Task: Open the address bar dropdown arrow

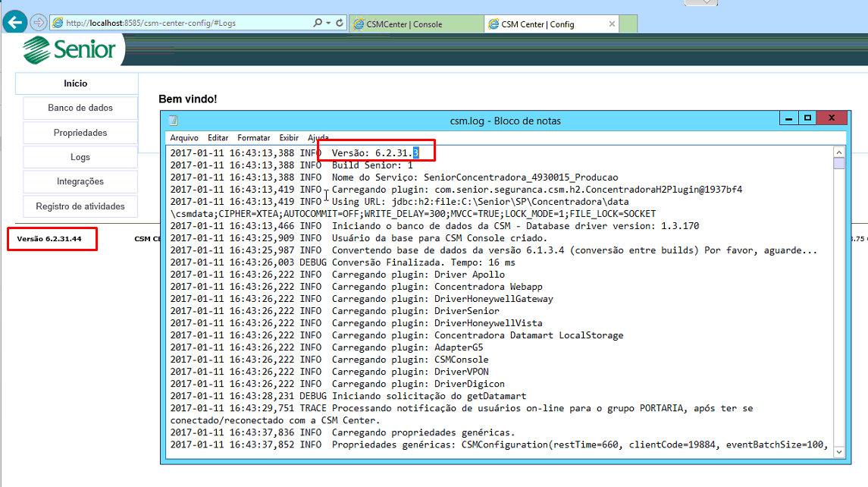Action: [328, 23]
